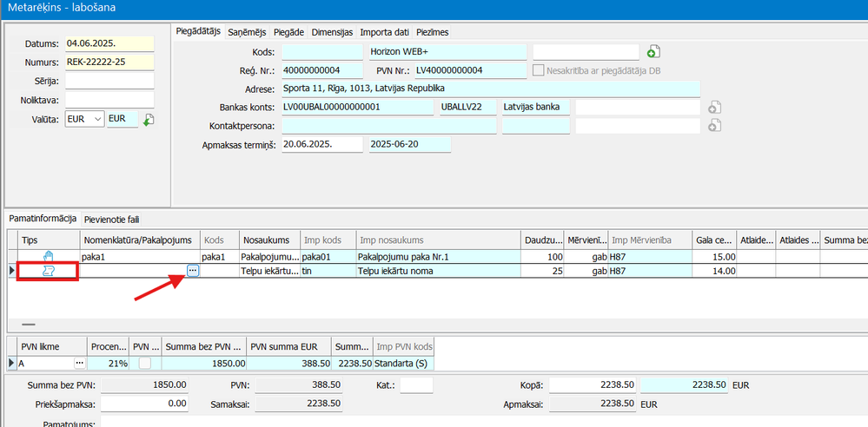Click the icon next to bank account field

point(714,108)
